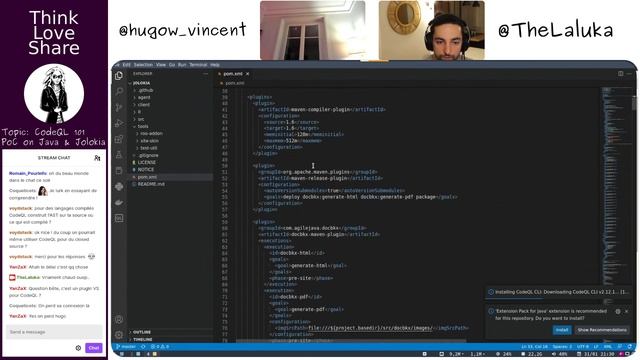The height and width of the screenshot is (360, 640).
Task: Click the Ln, Col cursor position status item
Action: coord(534,347)
